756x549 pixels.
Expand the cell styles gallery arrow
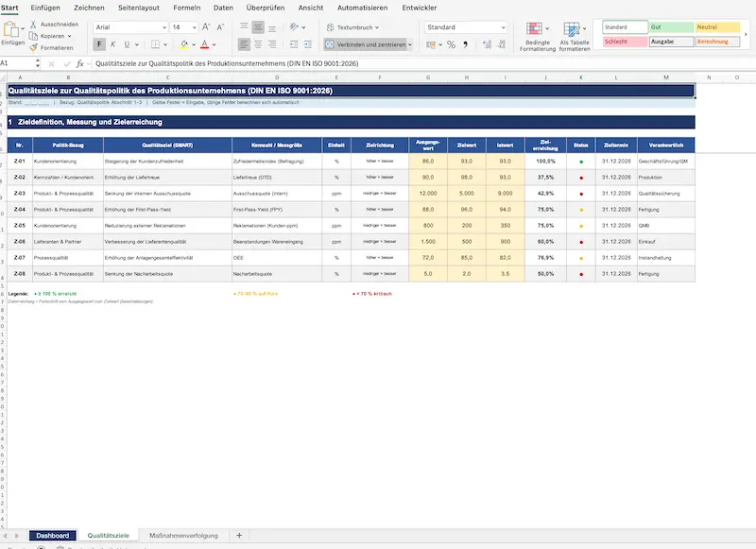(746, 34)
